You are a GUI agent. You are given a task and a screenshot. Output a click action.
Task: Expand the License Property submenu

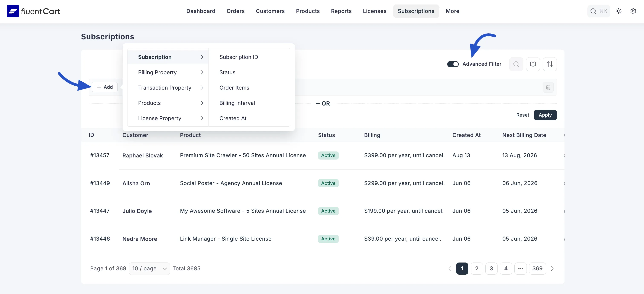159,118
